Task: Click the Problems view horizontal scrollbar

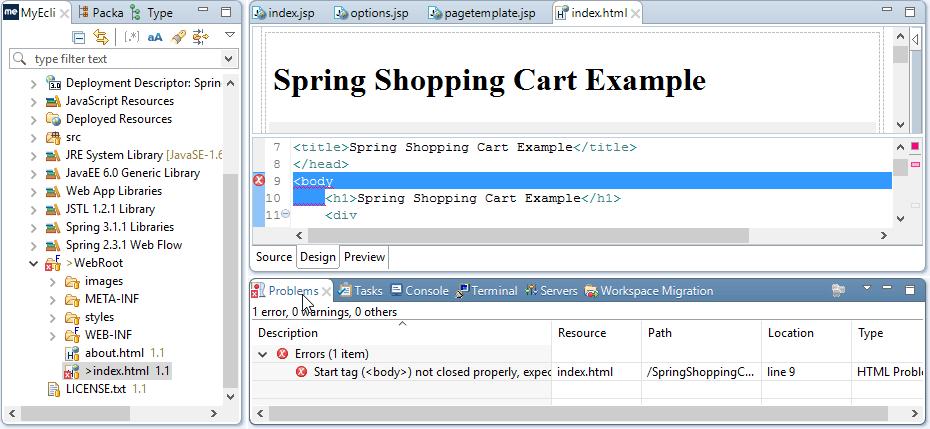Action: click(578, 413)
